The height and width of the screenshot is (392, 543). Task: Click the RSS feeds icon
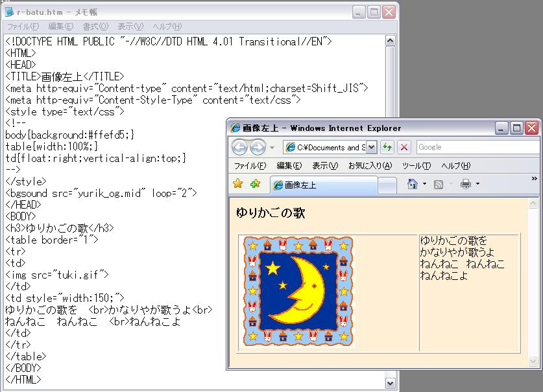[439, 185]
